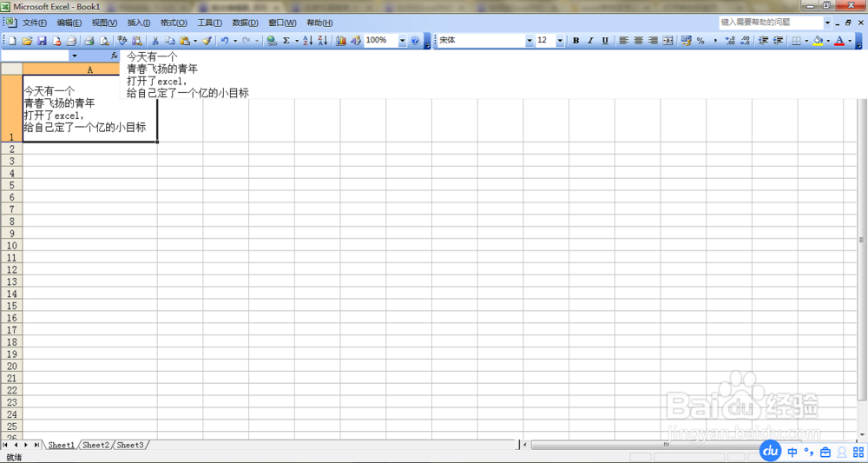This screenshot has width=868, height=463.
Task: Open the 编辑(E) menu
Action: [69, 23]
